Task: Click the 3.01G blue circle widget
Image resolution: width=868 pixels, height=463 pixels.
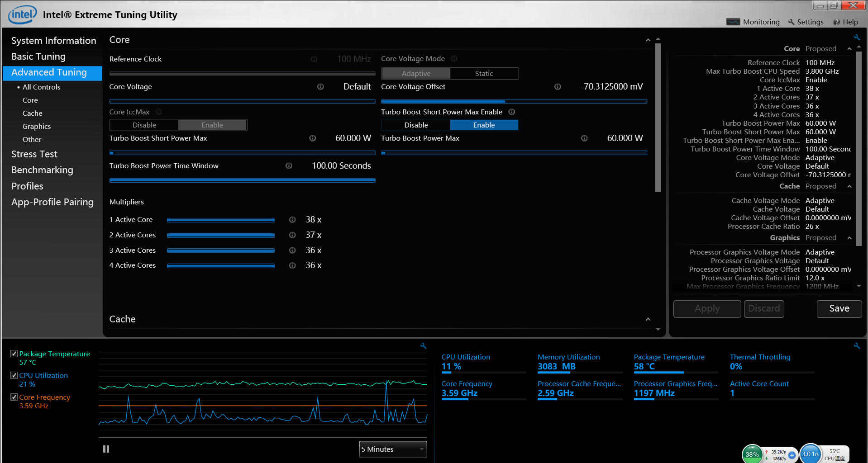Action: click(810, 454)
